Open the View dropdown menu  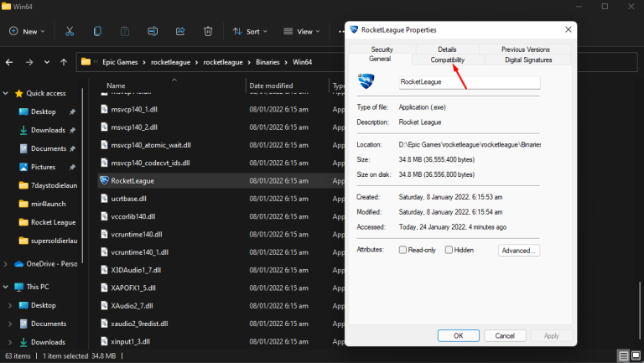tap(302, 31)
